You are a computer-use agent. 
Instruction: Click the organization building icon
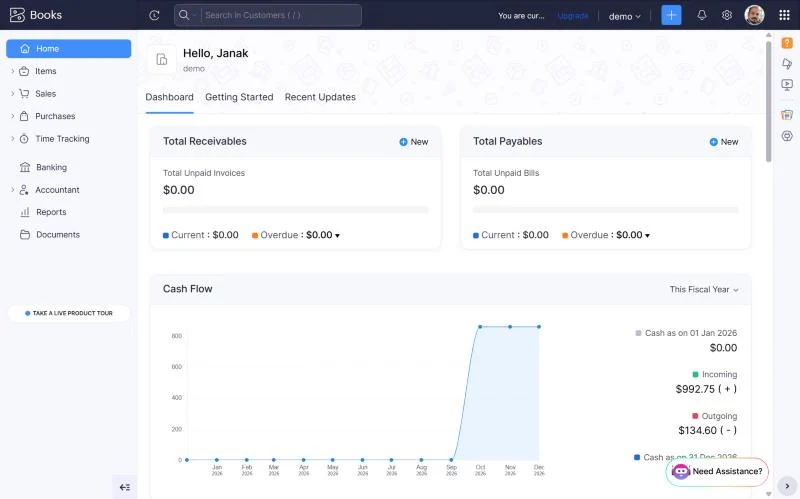[x=162, y=59]
